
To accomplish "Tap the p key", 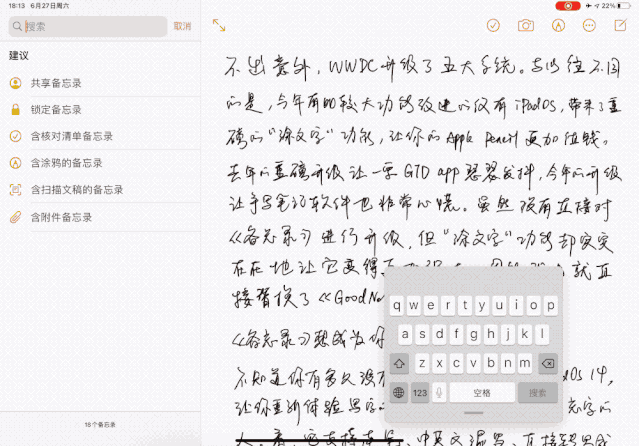I will (x=551, y=305).
